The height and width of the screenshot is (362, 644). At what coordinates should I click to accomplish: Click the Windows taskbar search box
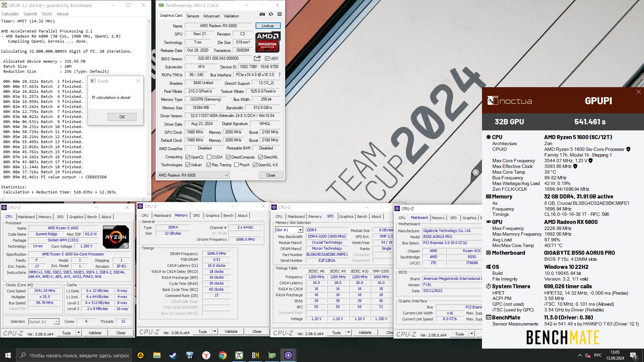click(74, 355)
